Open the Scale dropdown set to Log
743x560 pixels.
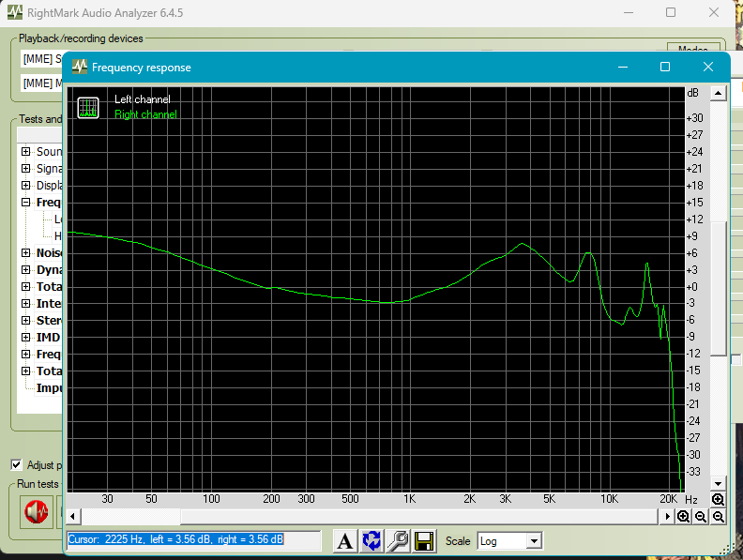coord(509,541)
